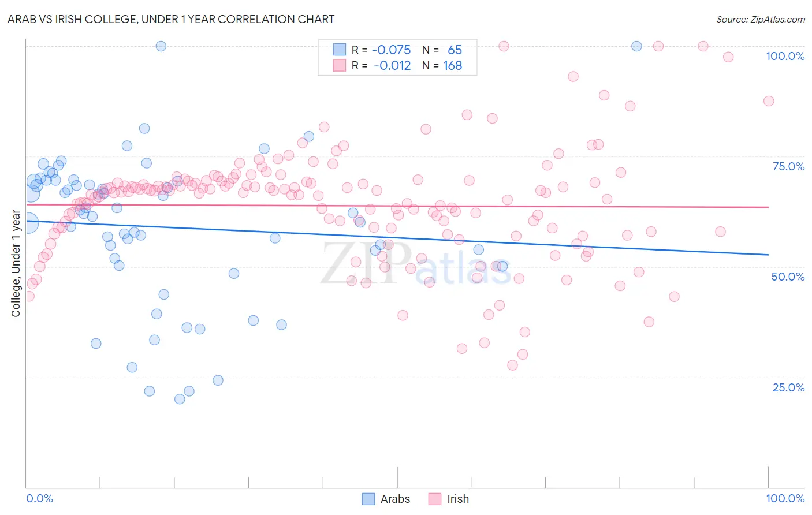Select the Arabs legend label

pyautogui.click(x=395, y=499)
